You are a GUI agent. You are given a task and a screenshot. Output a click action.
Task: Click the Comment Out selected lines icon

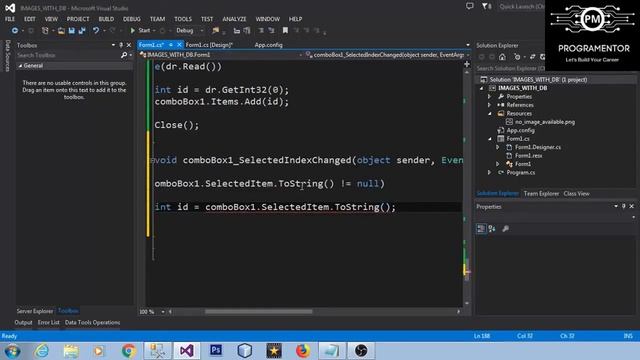pos(261,31)
